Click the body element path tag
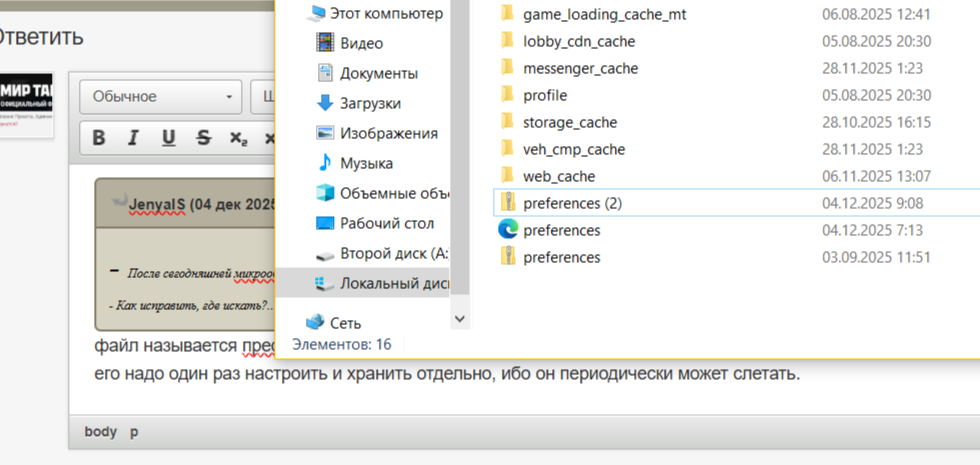This screenshot has height=465, width=980. coord(101,431)
